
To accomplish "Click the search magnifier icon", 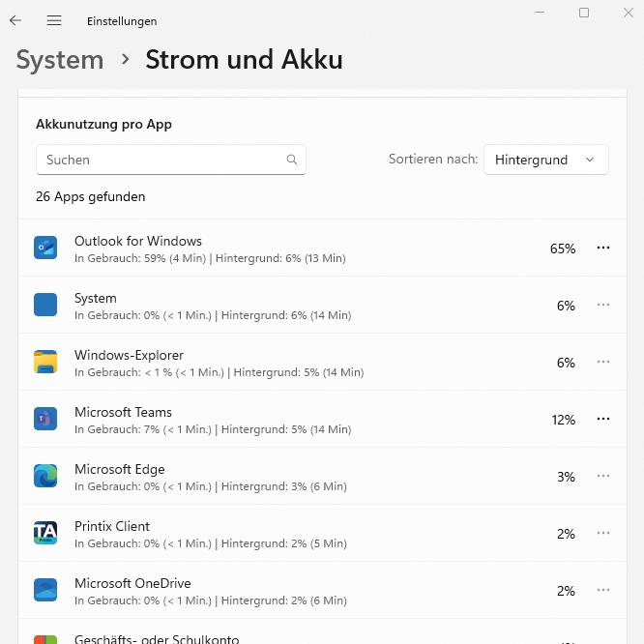I will tap(292, 160).
